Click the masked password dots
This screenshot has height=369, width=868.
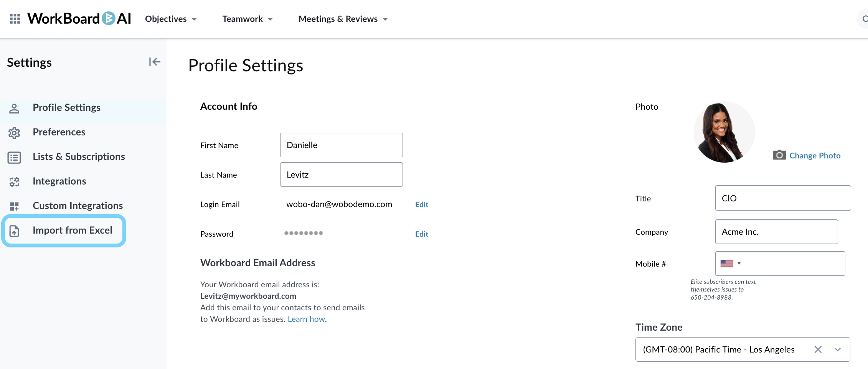click(304, 233)
